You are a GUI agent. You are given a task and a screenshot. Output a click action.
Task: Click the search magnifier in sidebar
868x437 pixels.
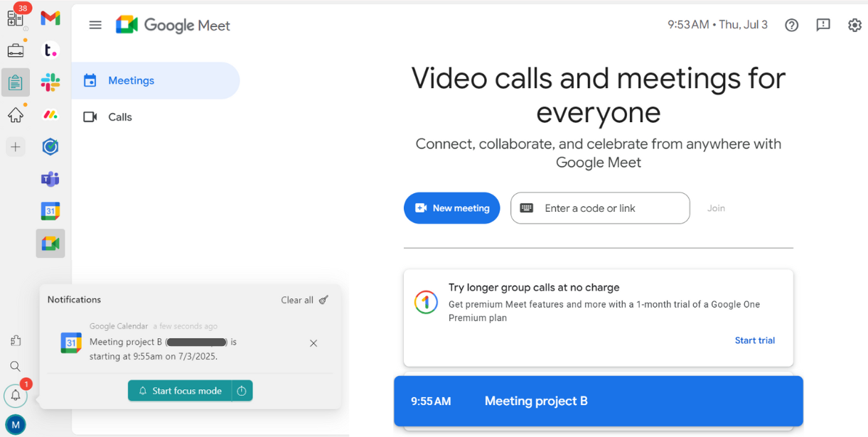click(x=15, y=367)
